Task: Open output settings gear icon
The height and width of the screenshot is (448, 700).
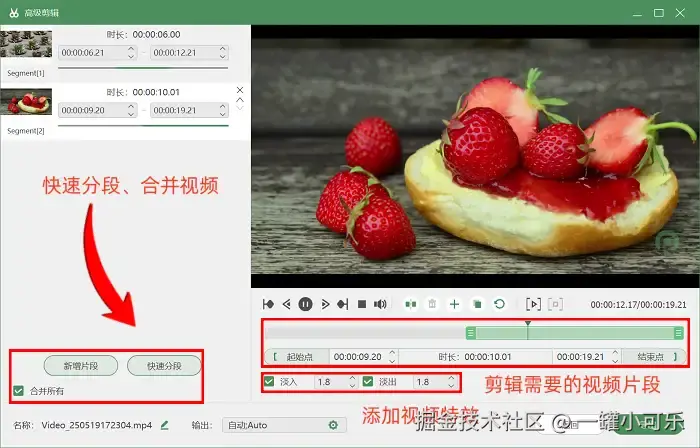Action: click(333, 425)
